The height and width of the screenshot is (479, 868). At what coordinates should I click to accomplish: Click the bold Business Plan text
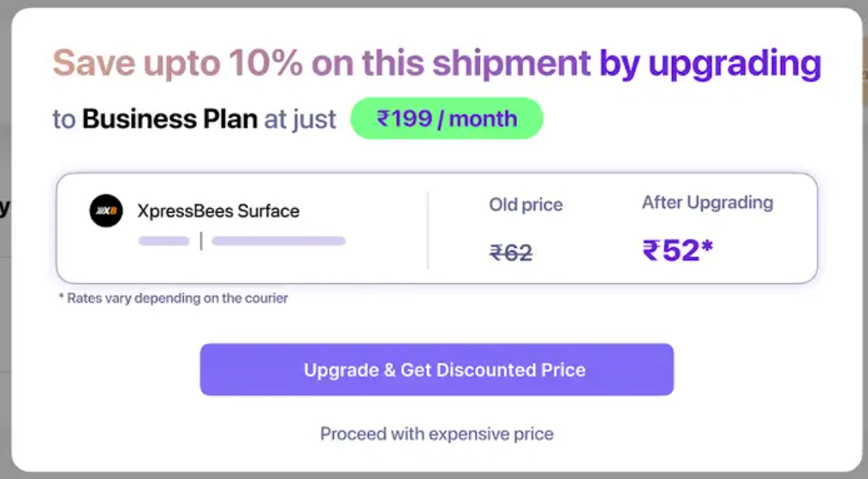point(169,119)
